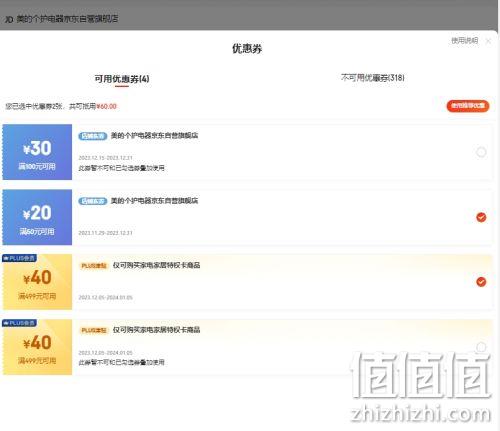Click the blue ¥20 满60元可用 coupon card
This screenshot has height=431, width=500.
tap(37, 217)
